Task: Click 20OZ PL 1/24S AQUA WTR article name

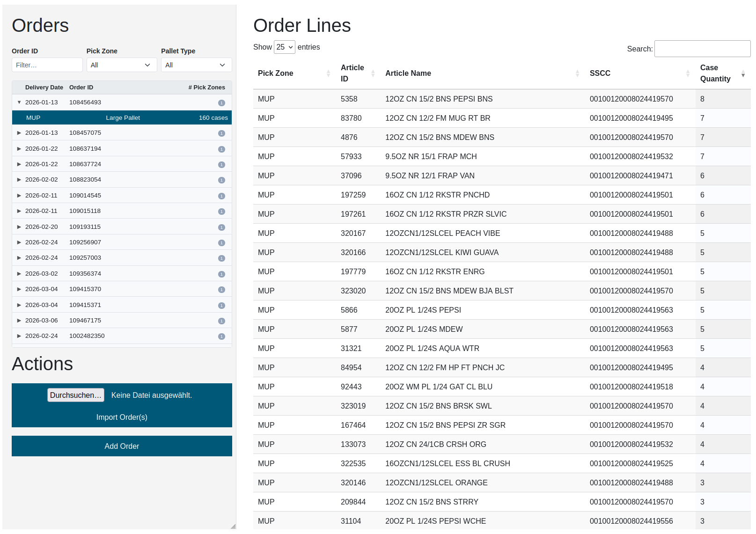Action: pos(432,349)
